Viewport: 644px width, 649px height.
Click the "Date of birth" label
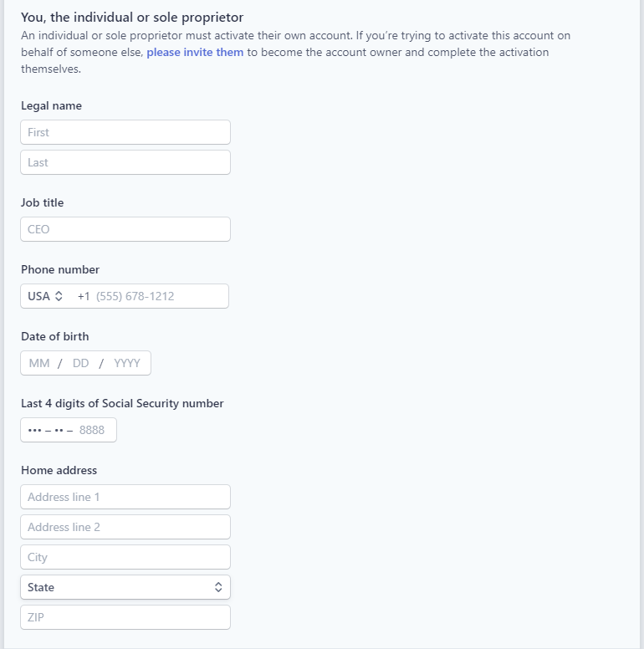(54, 336)
